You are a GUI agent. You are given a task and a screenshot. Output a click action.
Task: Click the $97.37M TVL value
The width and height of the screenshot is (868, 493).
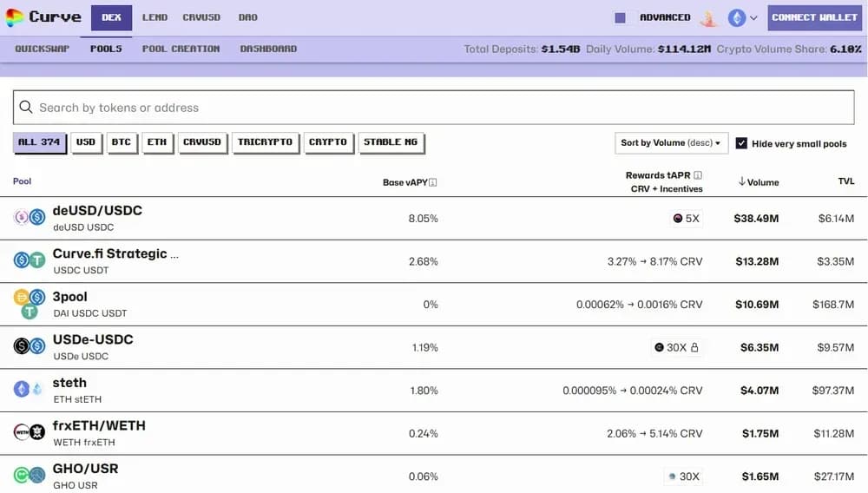[x=833, y=390]
